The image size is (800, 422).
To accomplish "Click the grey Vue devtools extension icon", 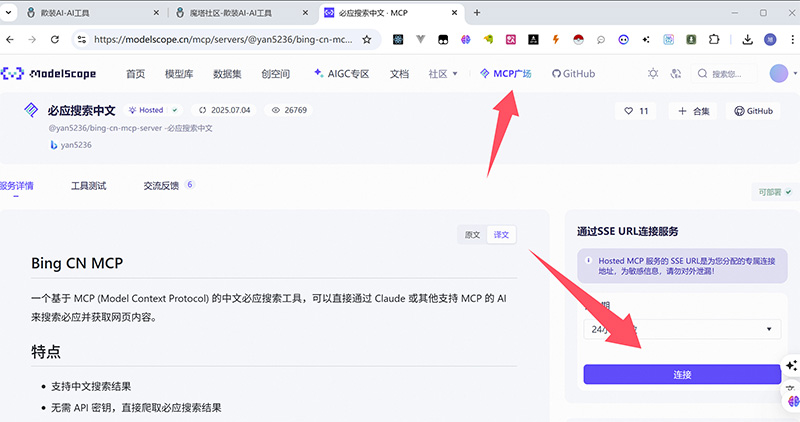I will tap(420, 39).
